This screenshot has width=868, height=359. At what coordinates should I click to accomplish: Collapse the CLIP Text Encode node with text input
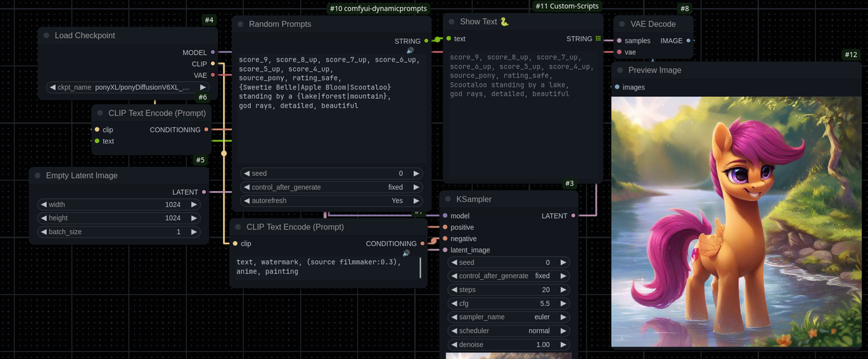[100, 113]
